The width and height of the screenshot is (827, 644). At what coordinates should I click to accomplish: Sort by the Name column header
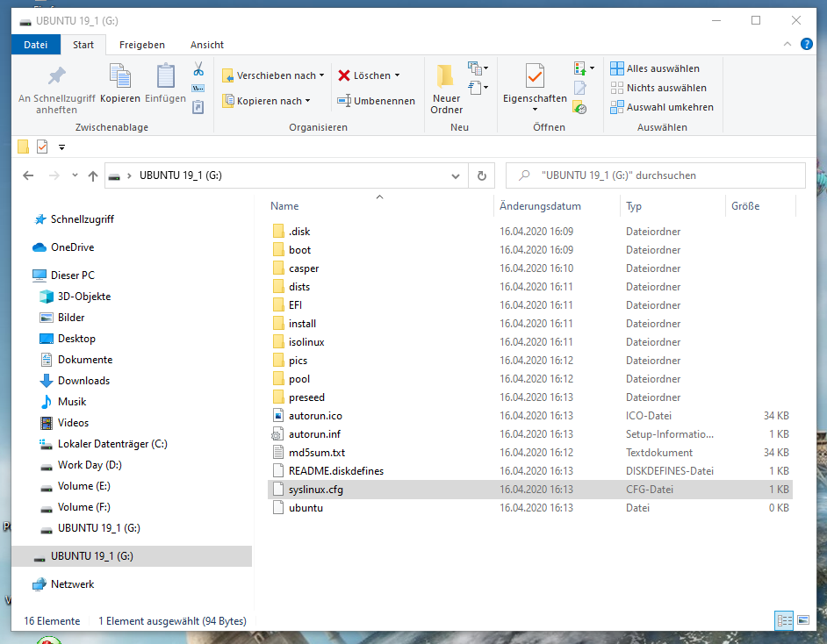(x=380, y=206)
